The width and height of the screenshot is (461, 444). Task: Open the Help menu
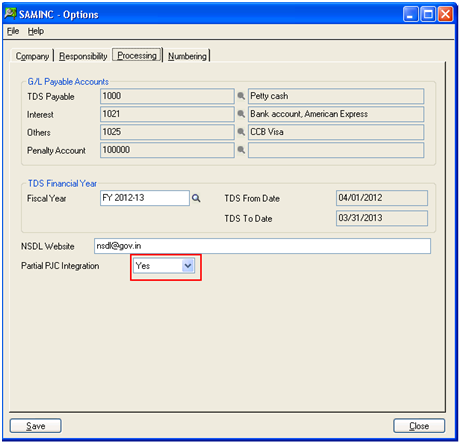36,31
